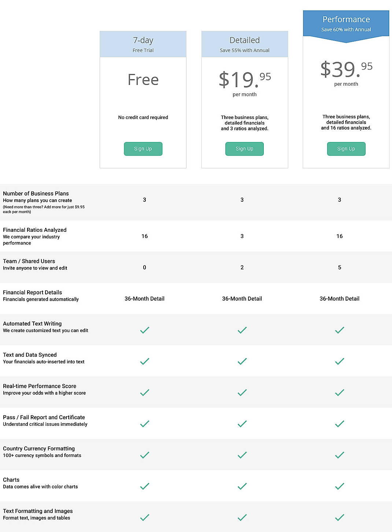
Task: Click the Save 60% with Annual label
Action: click(346, 29)
